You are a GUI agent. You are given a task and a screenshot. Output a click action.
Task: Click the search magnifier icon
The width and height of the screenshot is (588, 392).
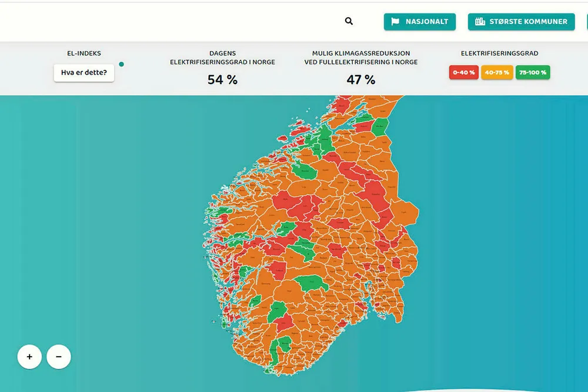click(349, 21)
